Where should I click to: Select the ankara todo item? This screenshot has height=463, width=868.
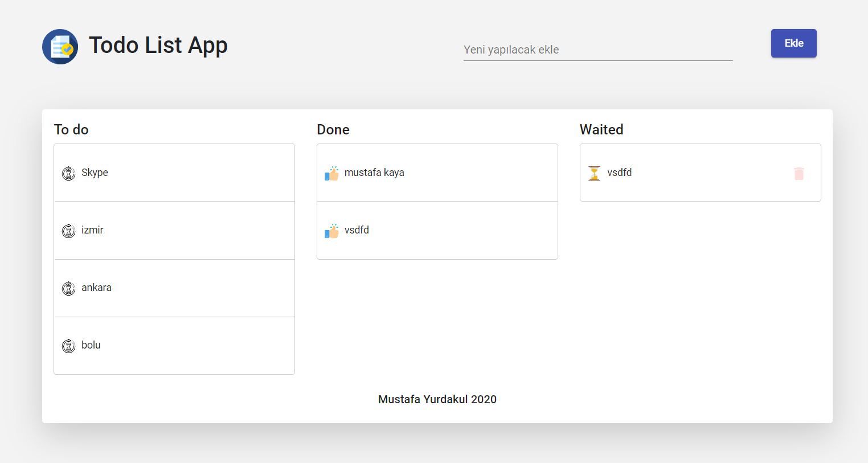(x=174, y=288)
